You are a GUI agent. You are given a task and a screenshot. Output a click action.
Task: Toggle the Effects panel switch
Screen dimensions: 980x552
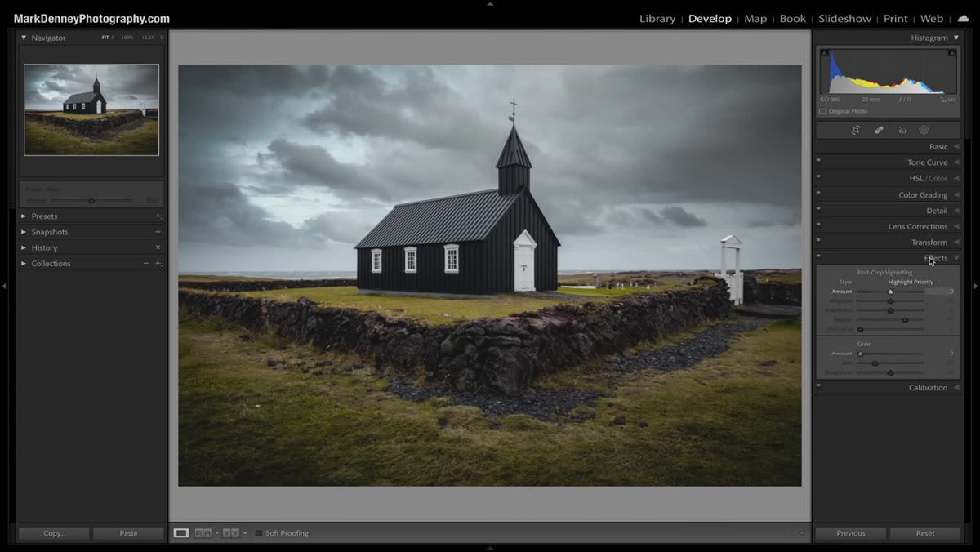pos(818,256)
